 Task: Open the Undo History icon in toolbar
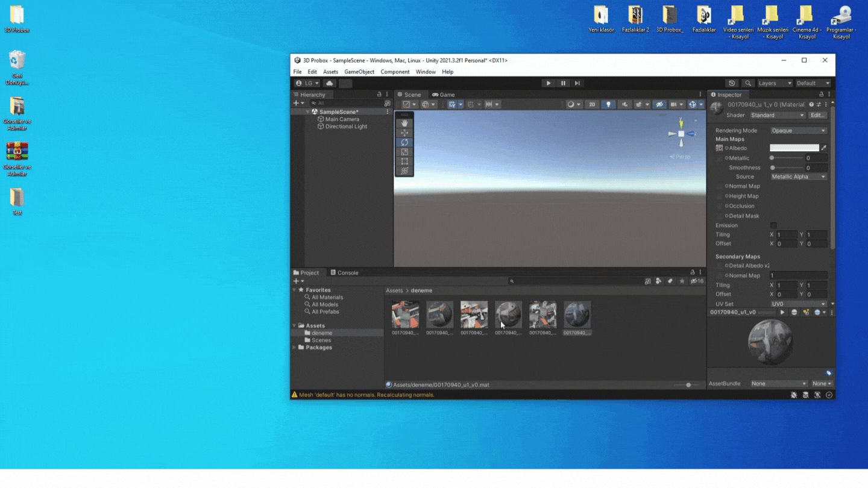tap(732, 83)
